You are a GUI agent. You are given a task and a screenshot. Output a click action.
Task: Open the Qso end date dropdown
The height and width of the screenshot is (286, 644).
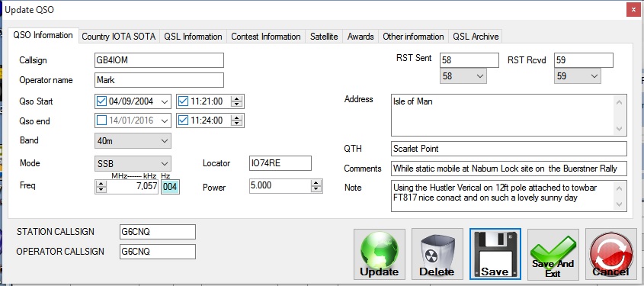[165, 121]
